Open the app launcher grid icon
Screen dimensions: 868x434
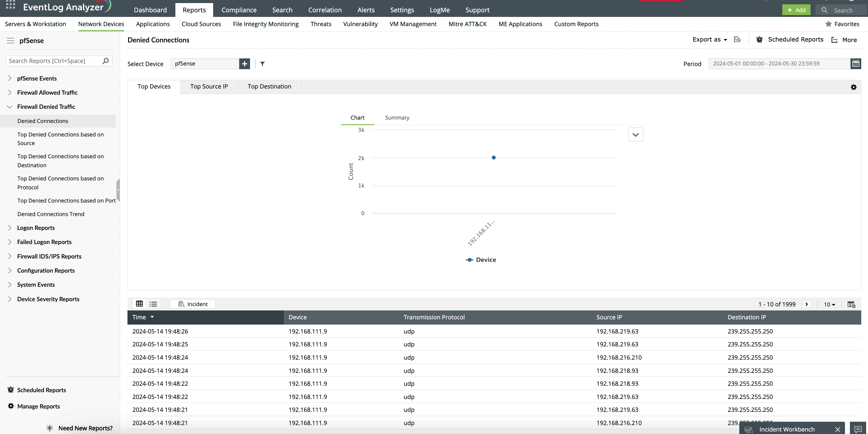click(x=10, y=5)
